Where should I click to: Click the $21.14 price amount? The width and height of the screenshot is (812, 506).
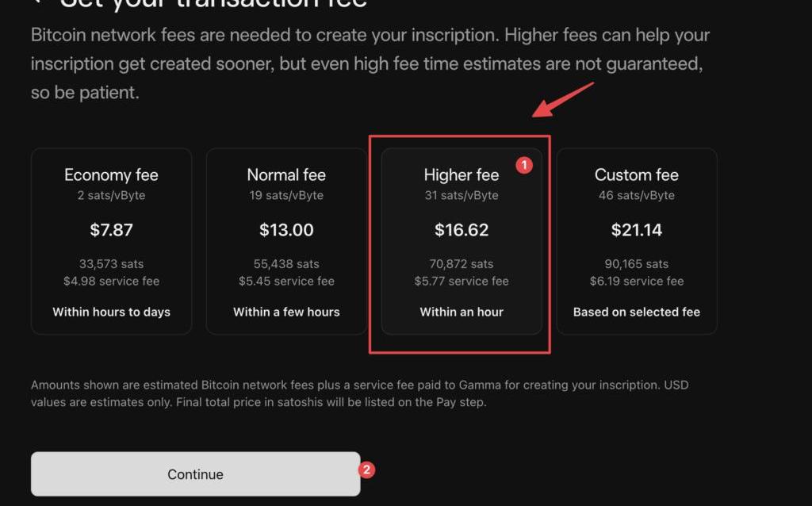(637, 230)
